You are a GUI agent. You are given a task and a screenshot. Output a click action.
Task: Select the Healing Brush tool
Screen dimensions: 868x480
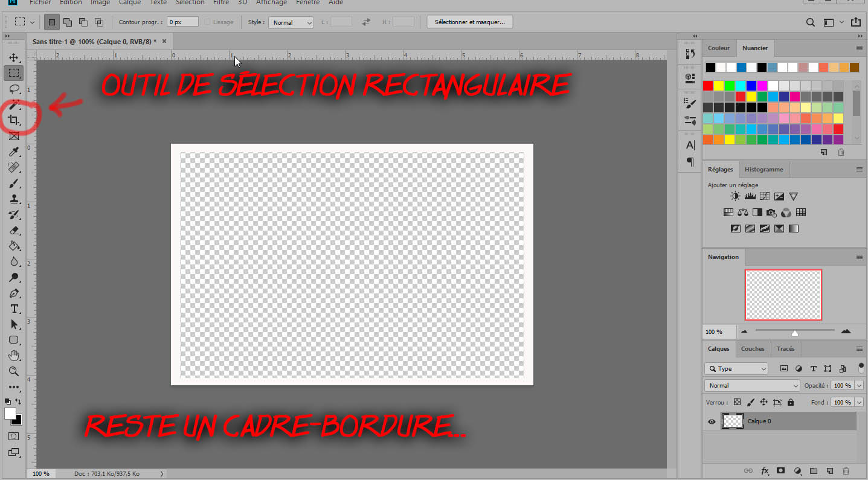coord(14,168)
